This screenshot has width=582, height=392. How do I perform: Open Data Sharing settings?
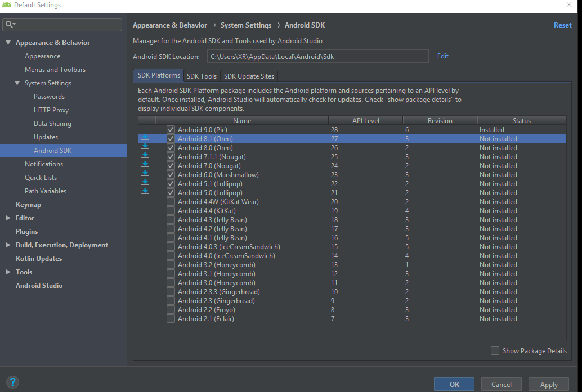point(52,124)
